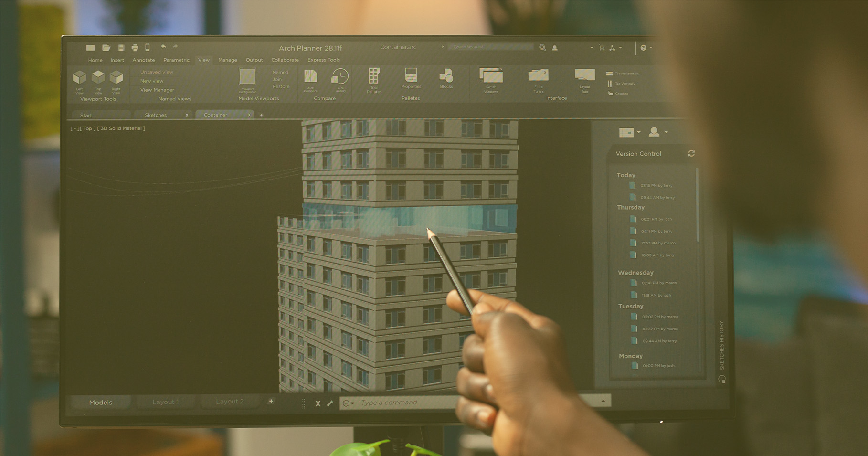Open the Home ribbon tab
This screenshot has width=868, height=456.
tap(95, 60)
